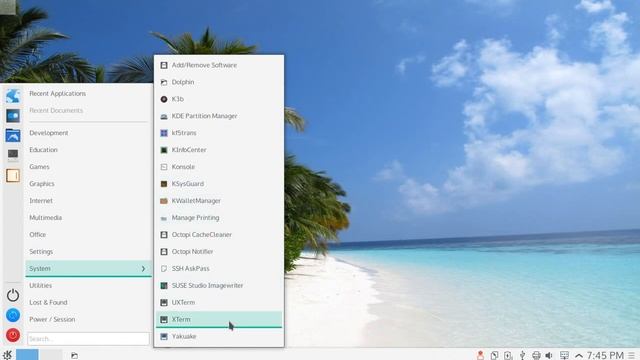The width and height of the screenshot is (640, 360).
Task: Open the Multimedia category
Action: [x=88, y=218]
